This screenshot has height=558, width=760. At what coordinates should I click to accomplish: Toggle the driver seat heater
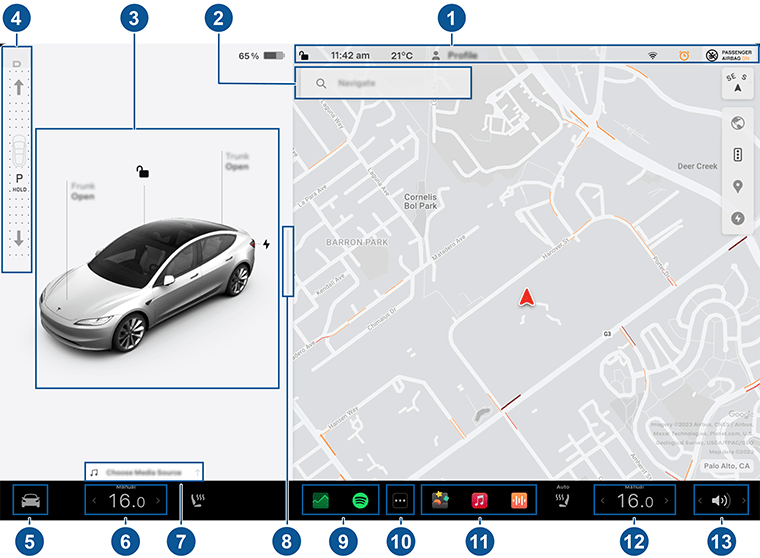click(198, 498)
